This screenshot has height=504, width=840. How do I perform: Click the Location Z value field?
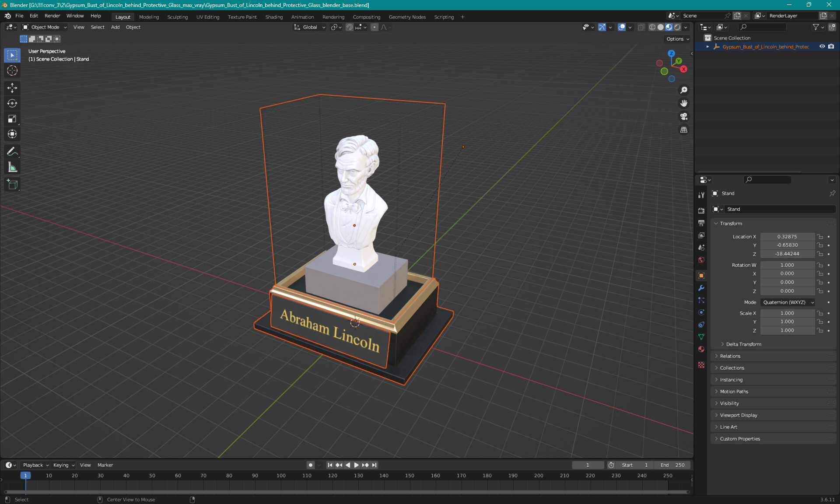(787, 254)
